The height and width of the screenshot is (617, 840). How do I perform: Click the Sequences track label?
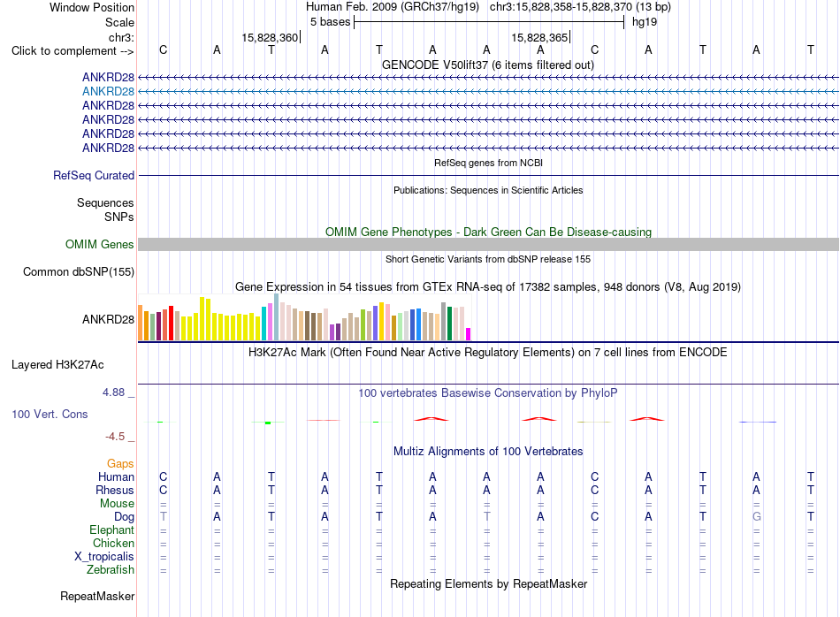(x=105, y=203)
